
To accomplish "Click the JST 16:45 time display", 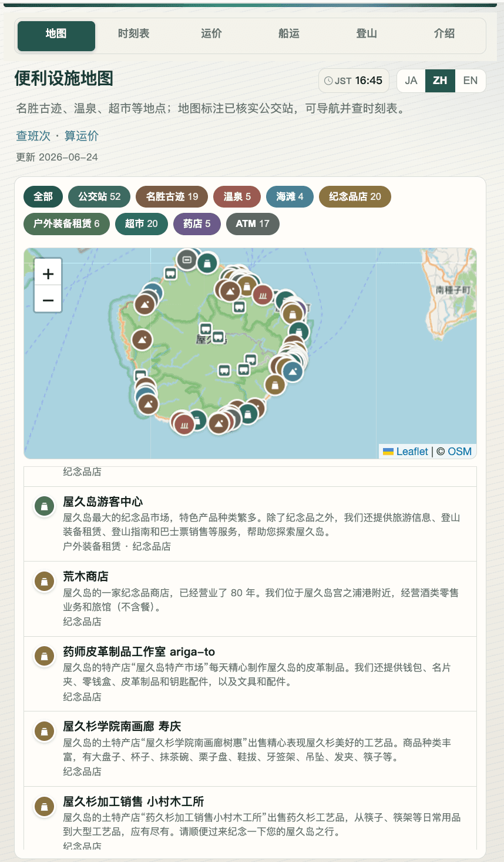I will click(x=355, y=81).
